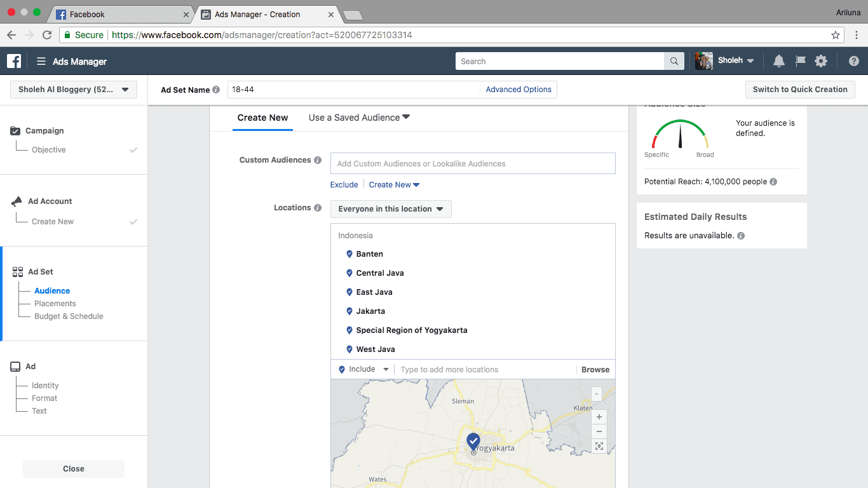This screenshot has width=868, height=488.
Task: Click the Custom Audiences input field
Action: 473,163
